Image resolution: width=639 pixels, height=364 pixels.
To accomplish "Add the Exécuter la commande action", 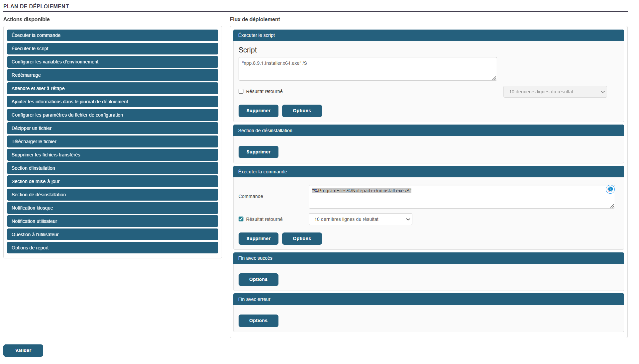I will point(112,35).
